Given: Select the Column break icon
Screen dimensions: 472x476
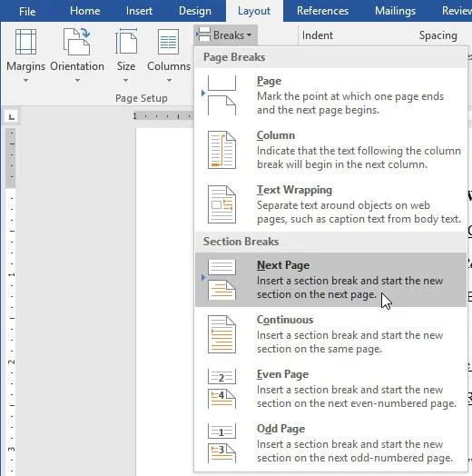Looking at the screenshot, I should (x=221, y=150).
